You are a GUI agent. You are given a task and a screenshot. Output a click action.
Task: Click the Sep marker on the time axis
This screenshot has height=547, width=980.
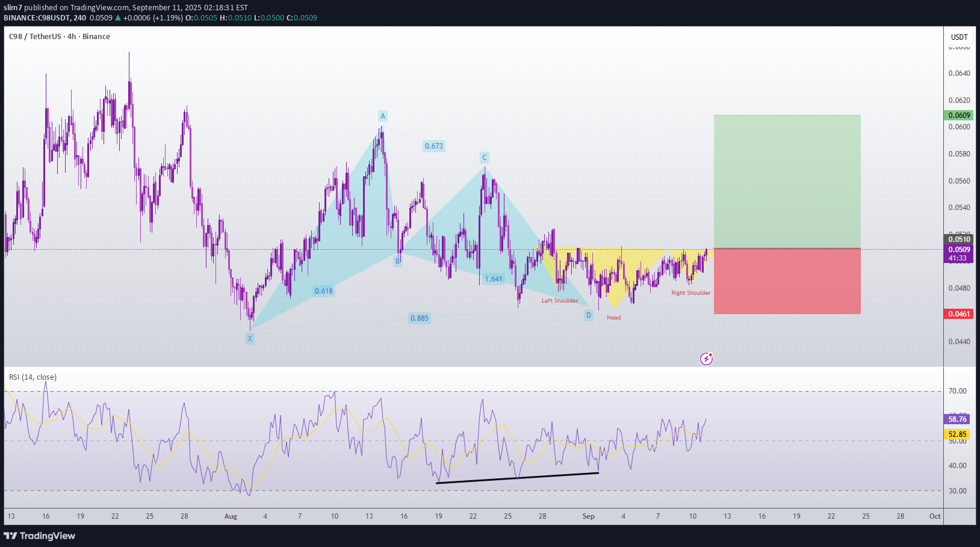tap(588, 516)
